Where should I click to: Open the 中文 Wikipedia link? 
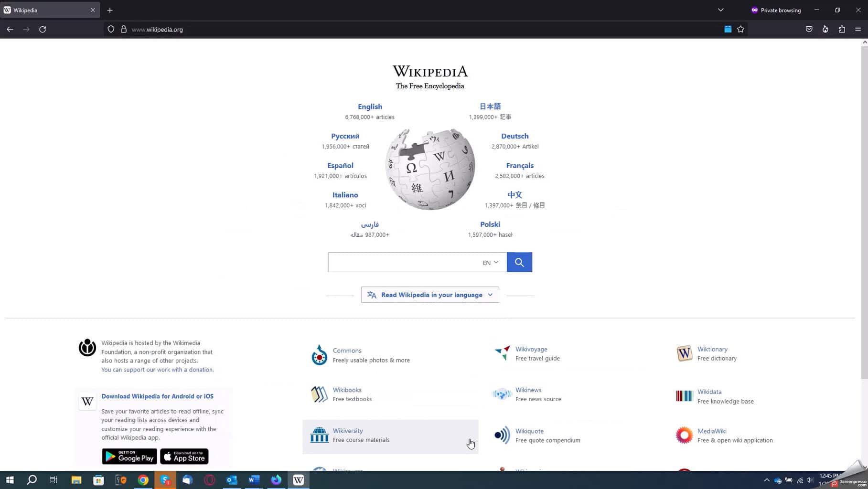pos(514,195)
